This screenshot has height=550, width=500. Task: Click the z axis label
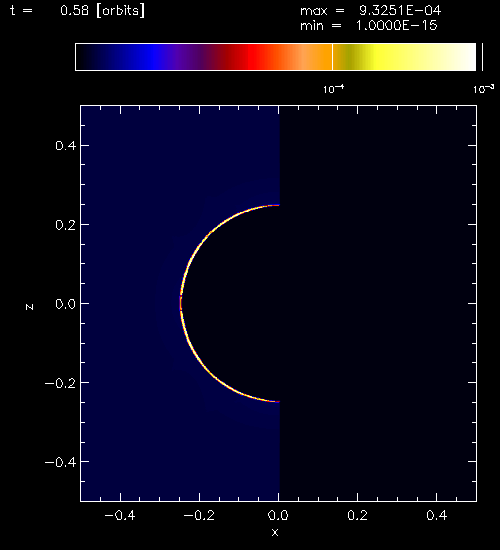(x=29, y=307)
